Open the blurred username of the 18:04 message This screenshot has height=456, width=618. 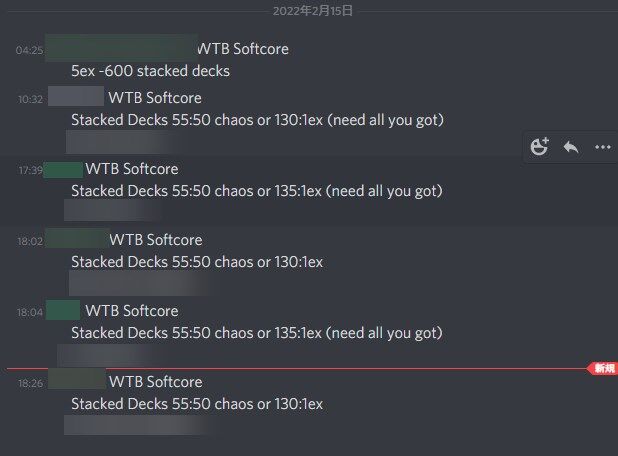click(63, 310)
